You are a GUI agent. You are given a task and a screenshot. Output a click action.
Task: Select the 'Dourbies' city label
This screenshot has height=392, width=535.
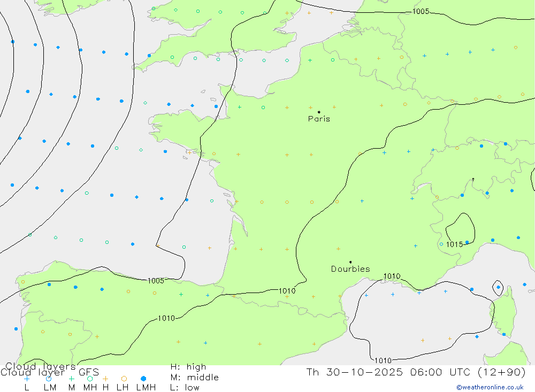click(x=350, y=269)
